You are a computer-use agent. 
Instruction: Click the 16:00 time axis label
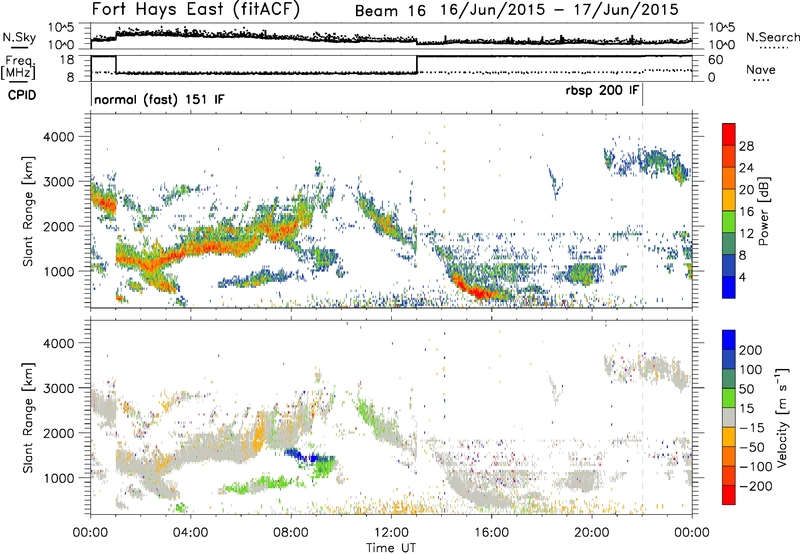pos(491,533)
